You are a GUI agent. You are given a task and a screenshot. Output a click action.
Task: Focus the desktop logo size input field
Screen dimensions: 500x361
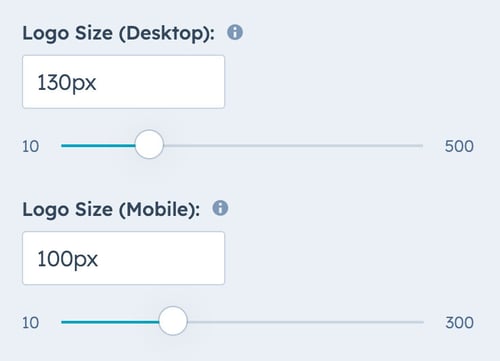(124, 82)
